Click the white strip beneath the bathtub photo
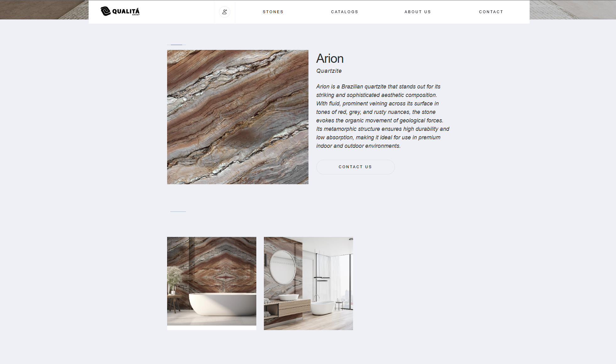616x364 pixels. point(211,328)
